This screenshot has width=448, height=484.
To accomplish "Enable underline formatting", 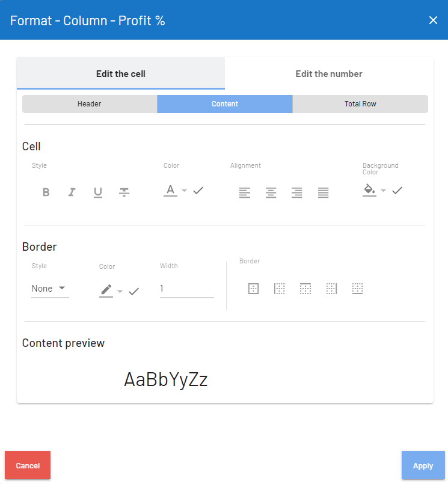I will pyautogui.click(x=98, y=192).
